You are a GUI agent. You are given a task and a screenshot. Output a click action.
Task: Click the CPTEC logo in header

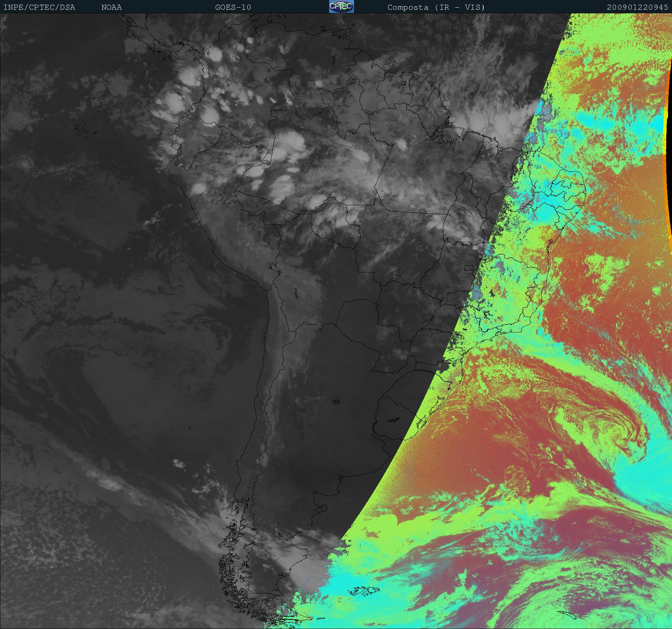pos(341,6)
